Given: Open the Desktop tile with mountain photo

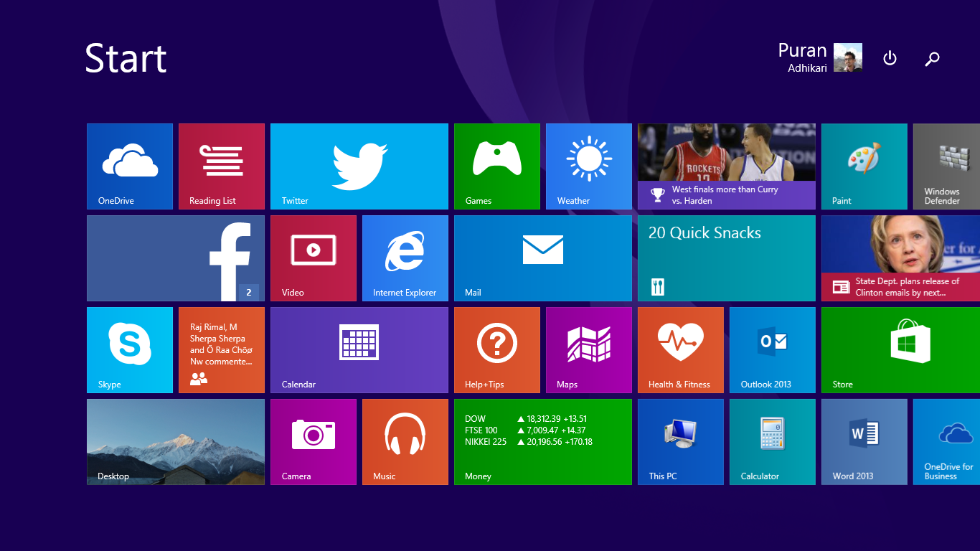Looking at the screenshot, I should (x=176, y=442).
